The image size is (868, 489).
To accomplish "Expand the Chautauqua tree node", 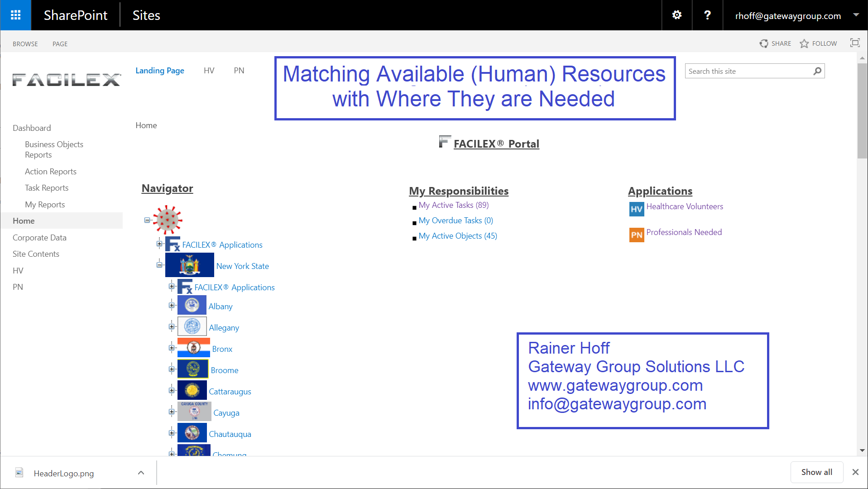I will point(171,433).
